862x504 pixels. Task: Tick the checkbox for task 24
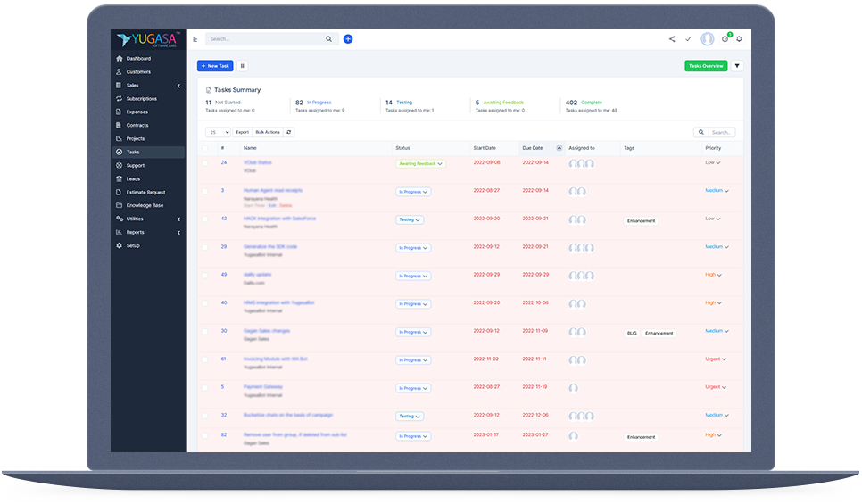tap(204, 163)
